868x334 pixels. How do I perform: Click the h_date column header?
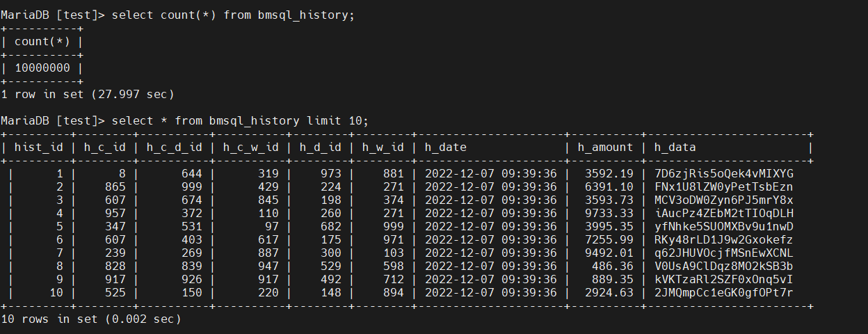[445, 148]
